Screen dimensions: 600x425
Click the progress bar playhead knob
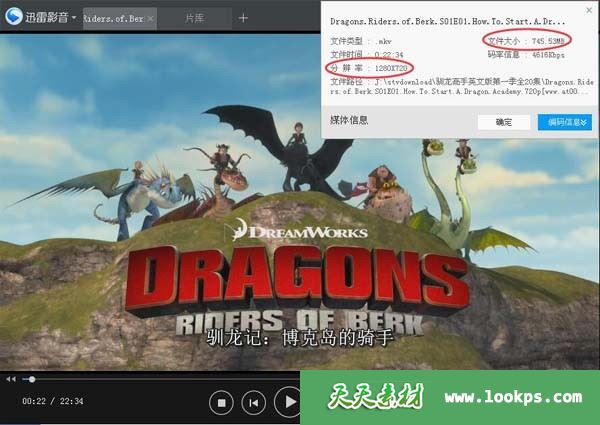click(x=32, y=379)
